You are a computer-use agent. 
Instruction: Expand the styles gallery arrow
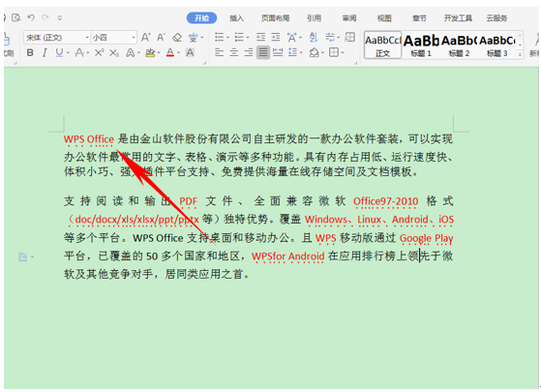pyautogui.click(x=520, y=54)
